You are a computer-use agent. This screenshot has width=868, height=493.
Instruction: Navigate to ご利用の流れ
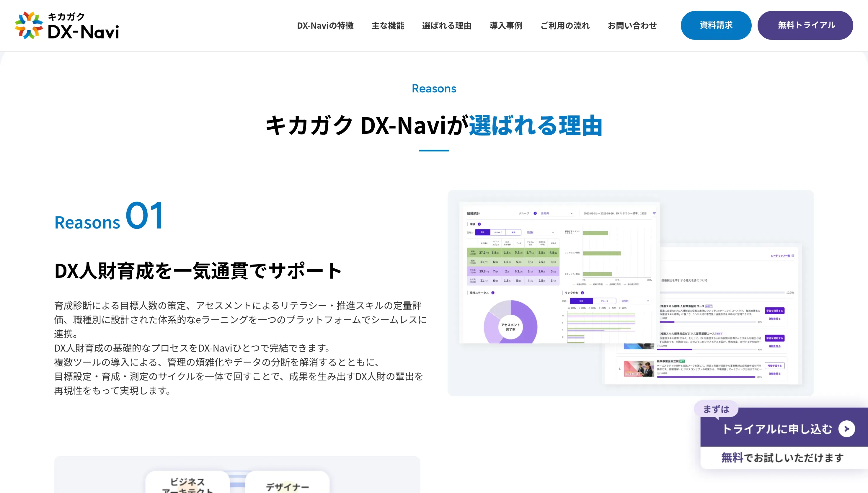(x=565, y=25)
